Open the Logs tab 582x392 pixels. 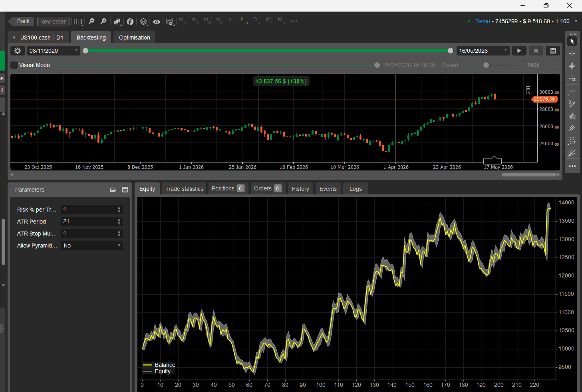click(356, 189)
